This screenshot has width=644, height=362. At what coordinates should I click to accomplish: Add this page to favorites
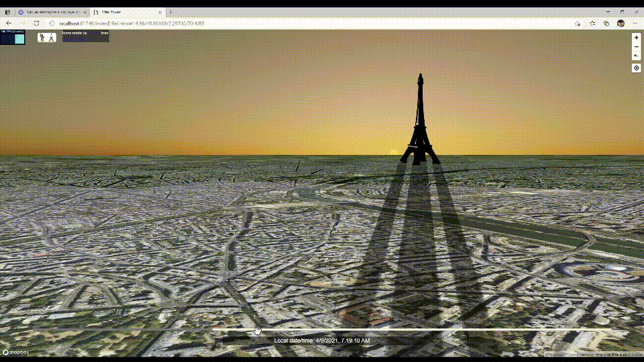[x=578, y=23]
